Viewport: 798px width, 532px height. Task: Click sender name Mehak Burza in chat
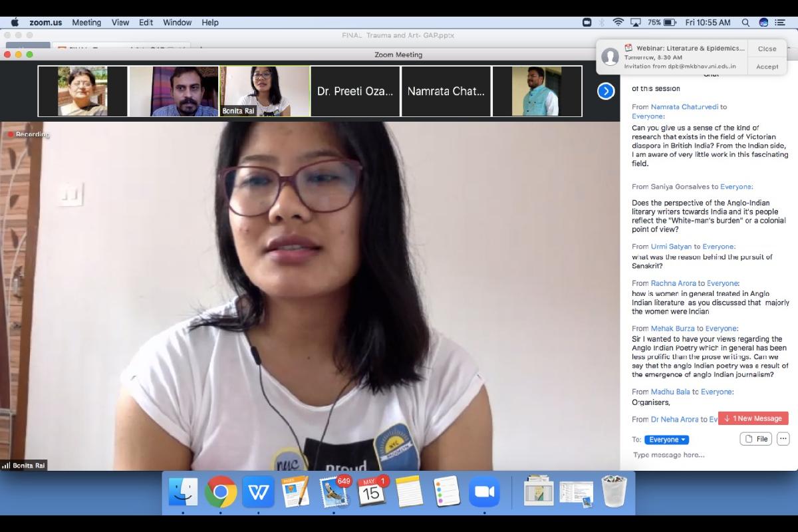click(672, 329)
